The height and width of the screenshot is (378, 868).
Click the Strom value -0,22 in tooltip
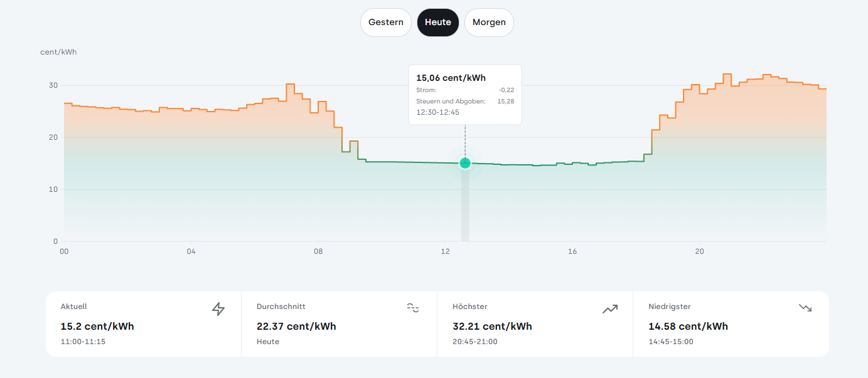[506, 90]
